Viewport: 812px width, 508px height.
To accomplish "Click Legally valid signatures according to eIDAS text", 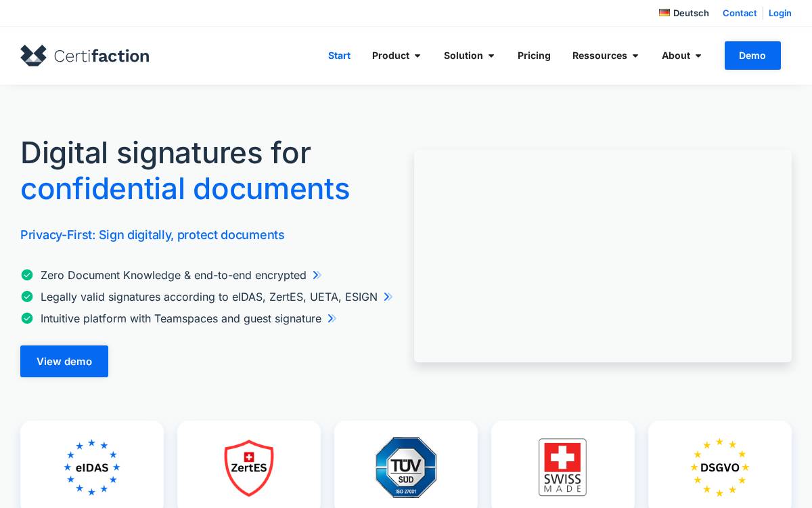I will (209, 297).
